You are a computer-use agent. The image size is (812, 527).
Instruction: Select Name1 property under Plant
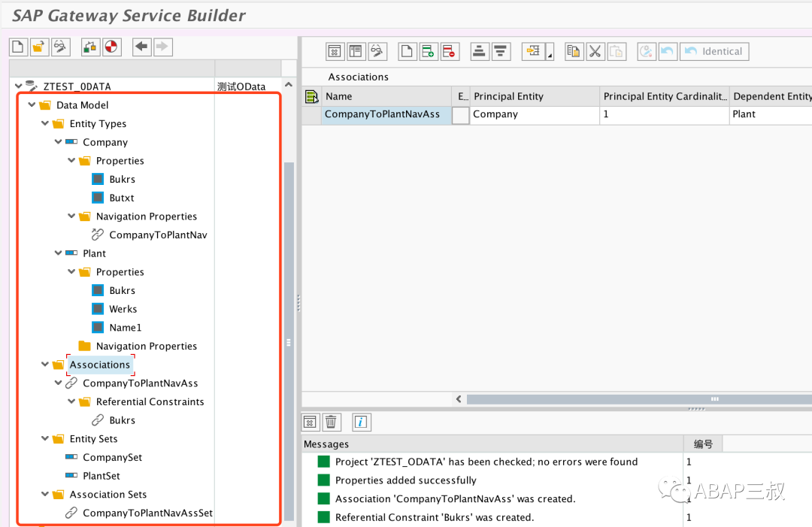126,328
